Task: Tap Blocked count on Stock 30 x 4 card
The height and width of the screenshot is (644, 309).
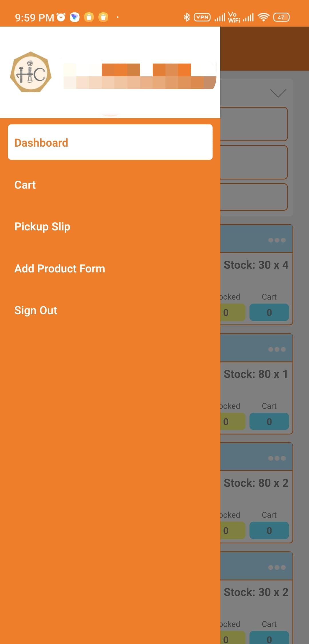Action: (x=232, y=312)
